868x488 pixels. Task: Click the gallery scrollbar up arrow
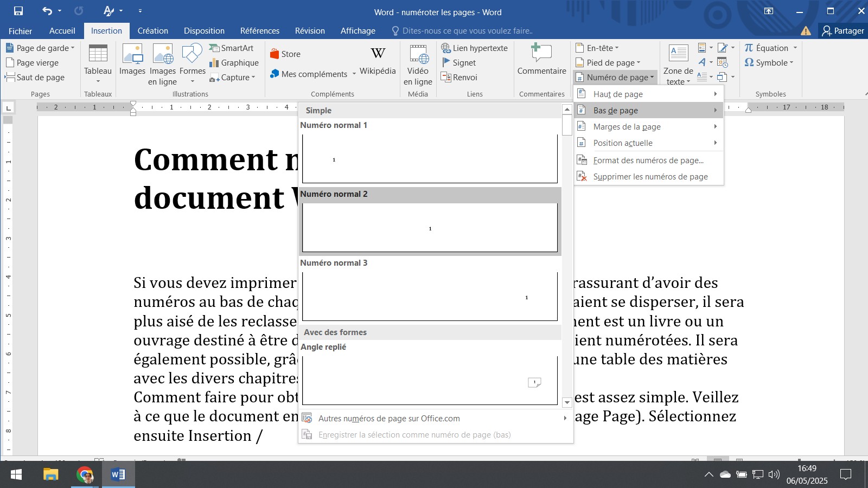tap(567, 109)
